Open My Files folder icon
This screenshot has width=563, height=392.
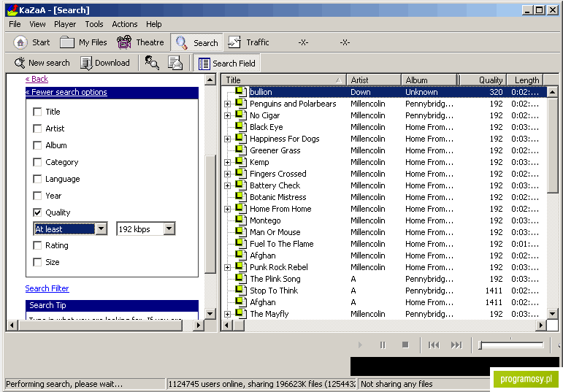[66, 42]
